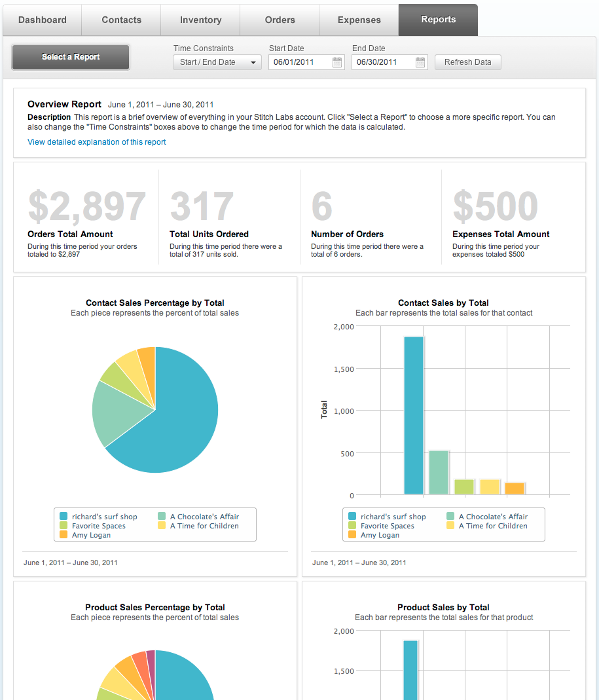Expand the Time Constraints dropdown
This screenshot has width=599, height=700.
[x=217, y=62]
